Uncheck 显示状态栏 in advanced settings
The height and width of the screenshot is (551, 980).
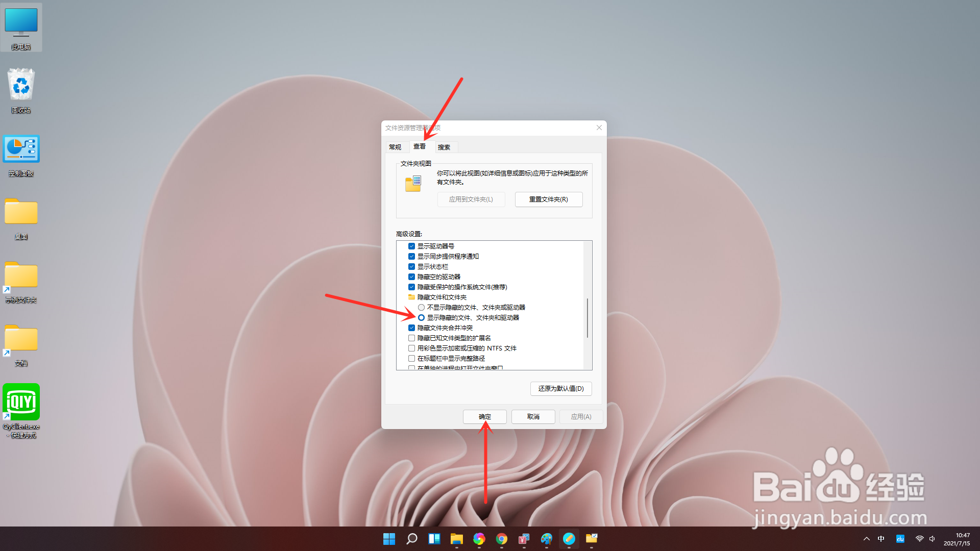click(411, 266)
